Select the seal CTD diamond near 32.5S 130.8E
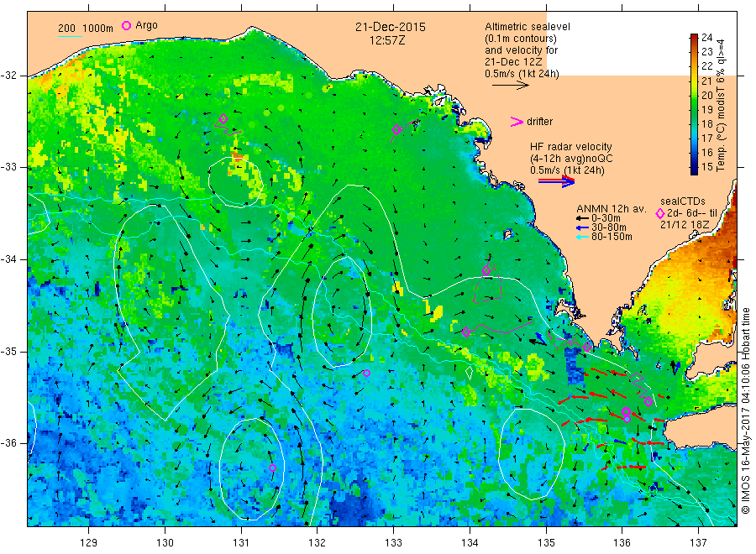Image resolution: width=756 pixels, height=554 pixels. [x=223, y=119]
